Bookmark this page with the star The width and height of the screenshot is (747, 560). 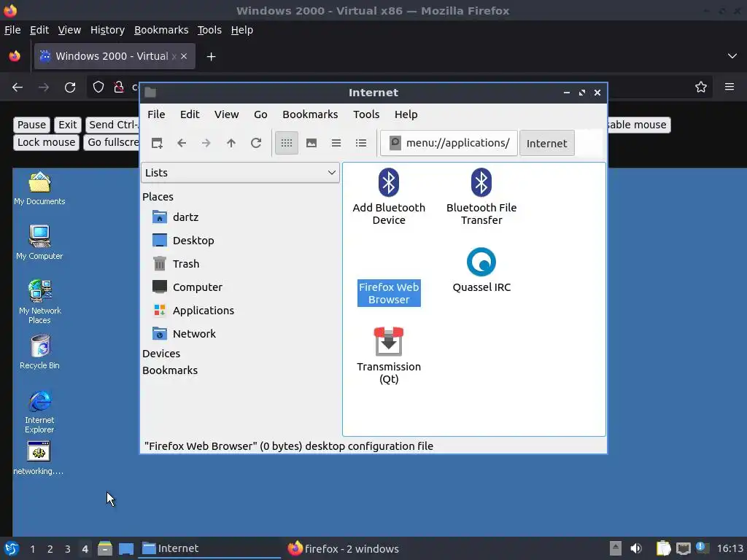click(x=701, y=87)
